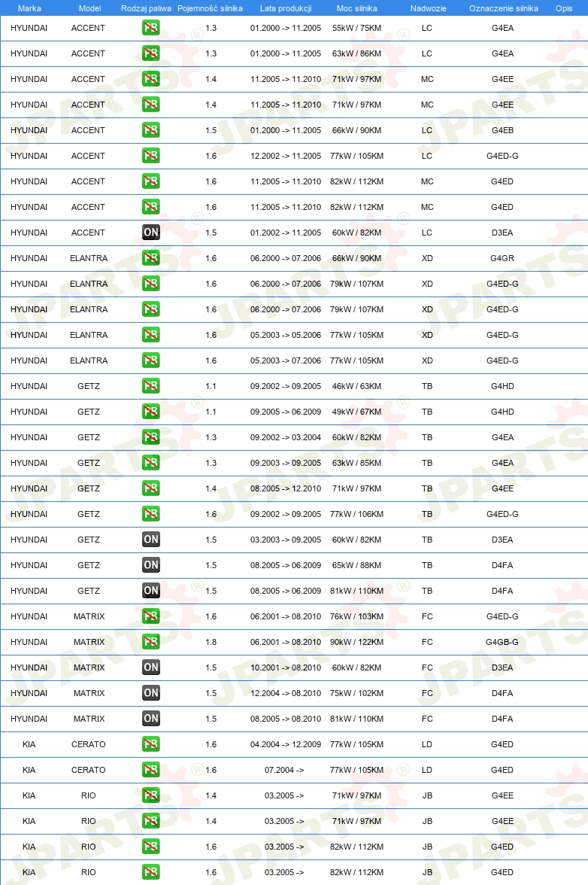
Task: Click diesel ON icon in Matrix D3EA row
Action: click(x=150, y=668)
